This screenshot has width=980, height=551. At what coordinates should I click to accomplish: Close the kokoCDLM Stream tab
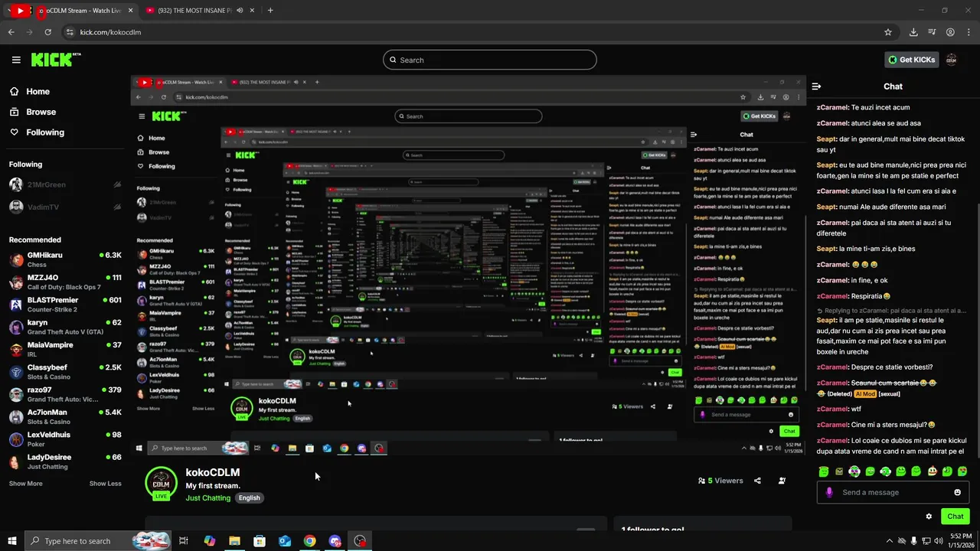click(x=130, y=11)
